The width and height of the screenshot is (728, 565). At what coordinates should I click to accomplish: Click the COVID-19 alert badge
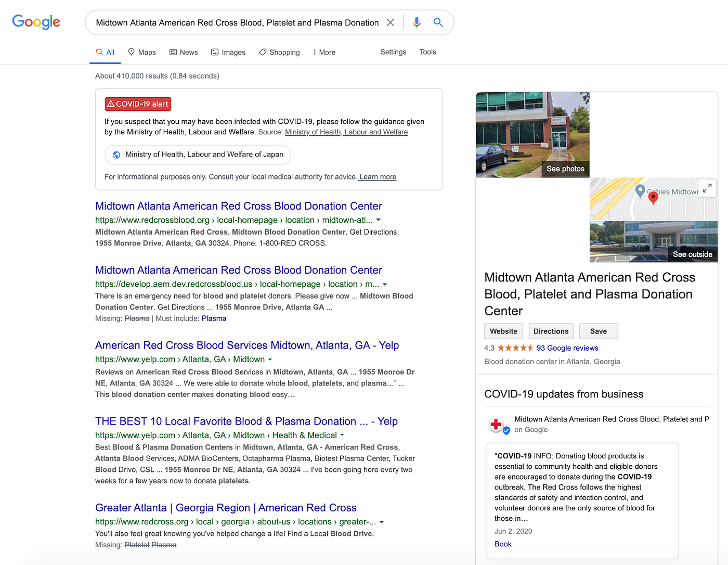pos(138,104)
